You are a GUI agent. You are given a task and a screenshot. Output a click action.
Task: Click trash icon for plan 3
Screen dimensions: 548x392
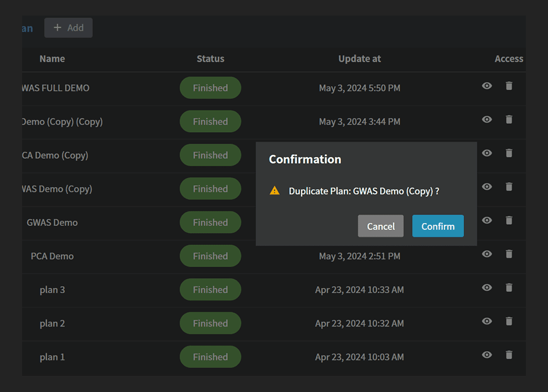click(509, 288)
